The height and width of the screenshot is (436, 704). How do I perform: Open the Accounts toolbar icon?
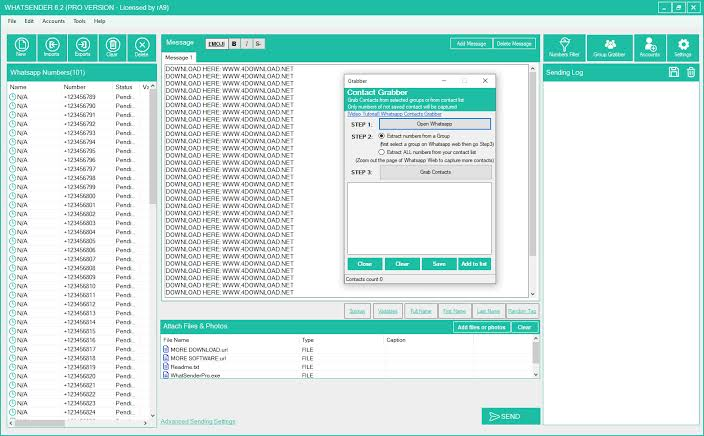pyautogui.click(x=650, y=48)
